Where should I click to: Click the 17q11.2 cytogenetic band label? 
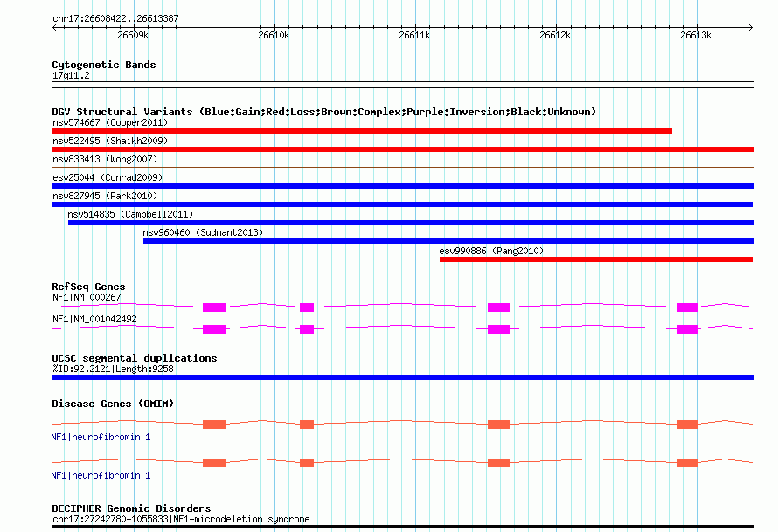tap(71, 75)
